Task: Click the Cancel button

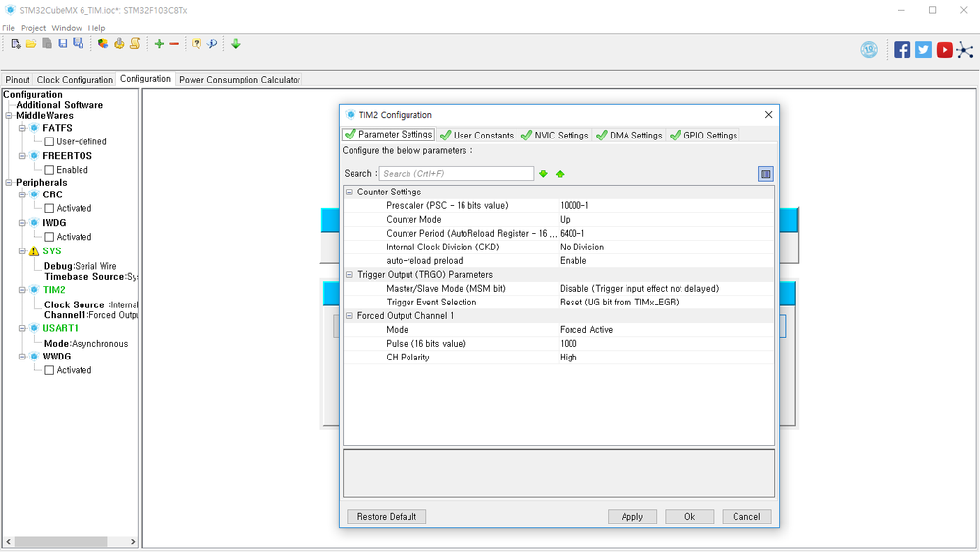Action: pos(746,517)
